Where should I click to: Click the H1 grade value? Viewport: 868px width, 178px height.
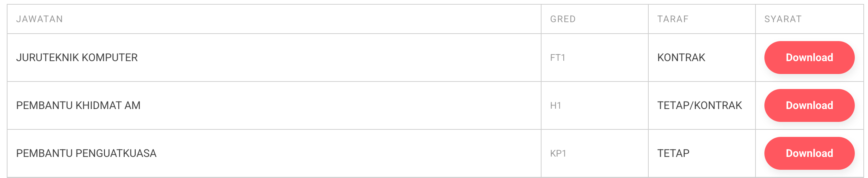tap(555, 105)
